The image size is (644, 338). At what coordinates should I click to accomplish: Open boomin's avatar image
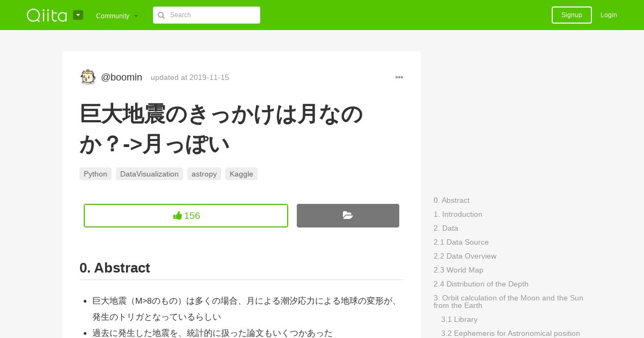click(88, 77)
